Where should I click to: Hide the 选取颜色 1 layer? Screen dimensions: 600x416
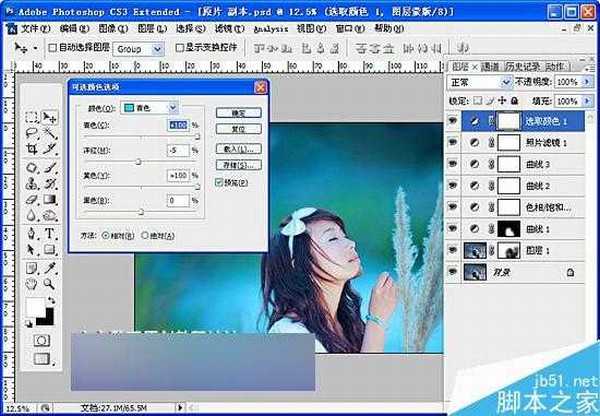click(x=453, y=121)
